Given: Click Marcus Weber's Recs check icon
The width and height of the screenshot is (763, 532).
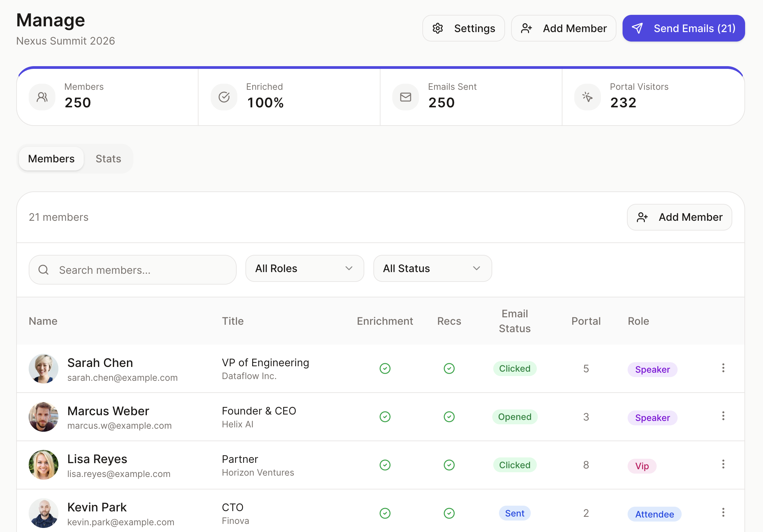Looking at the screenshot, I should 449,417.
